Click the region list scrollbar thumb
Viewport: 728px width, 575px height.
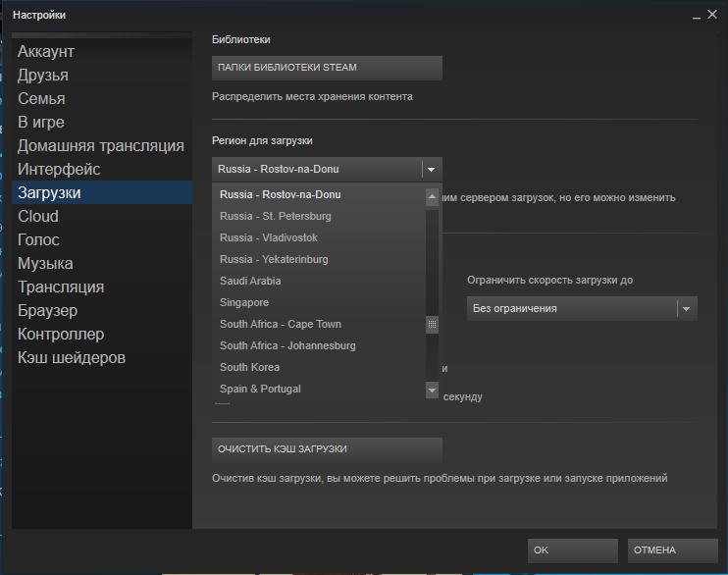point(432,324)
